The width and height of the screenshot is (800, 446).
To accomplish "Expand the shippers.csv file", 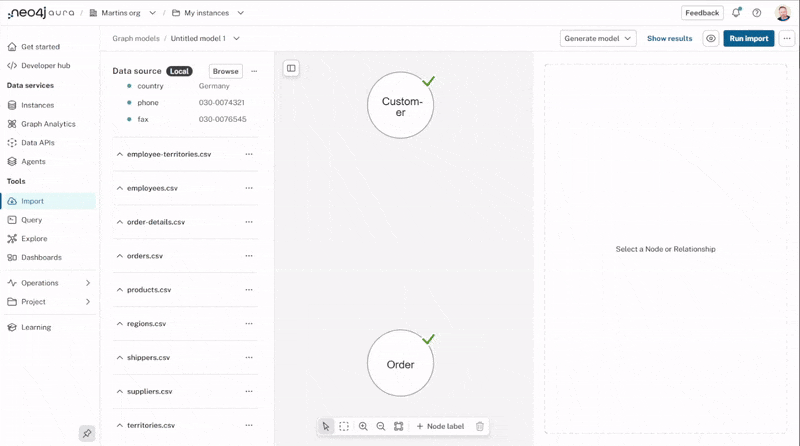I will (x=119, y=358).
